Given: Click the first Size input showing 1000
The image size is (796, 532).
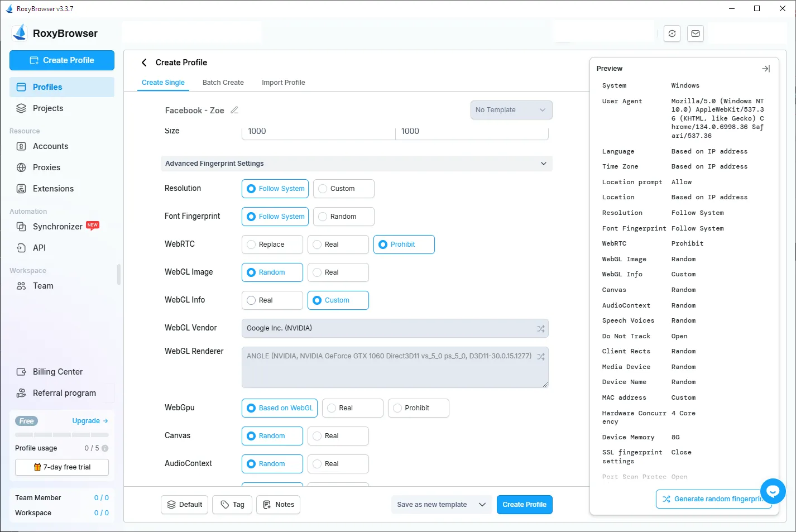Looking at the screenshot, I should [318, 132].
